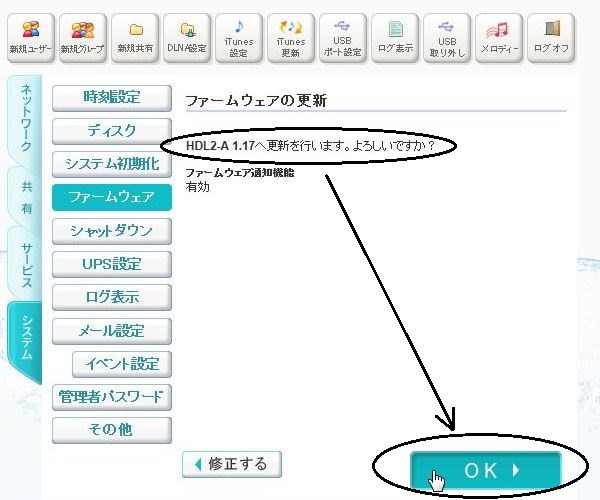This screenshot has height=500, width=600.
Task: Click the HDL2-A 1.17 update confirmation text
Action: click(310, 146)
